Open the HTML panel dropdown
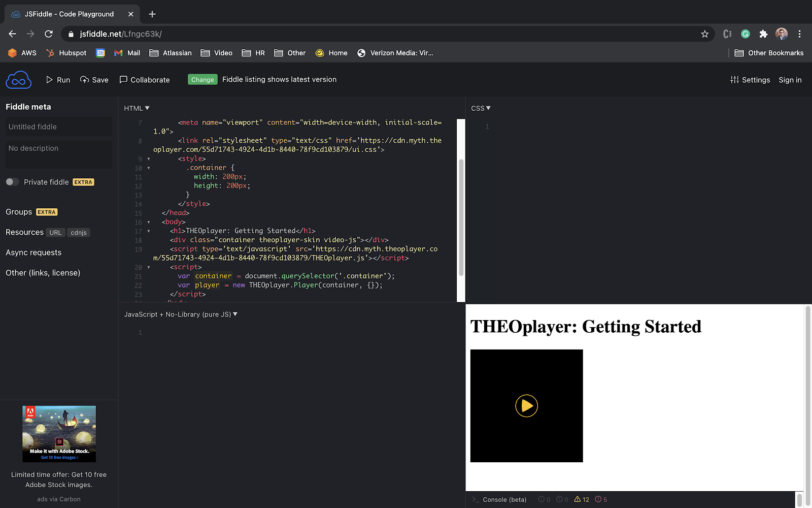This screenshot has width=812, height=508. (136, 108)
